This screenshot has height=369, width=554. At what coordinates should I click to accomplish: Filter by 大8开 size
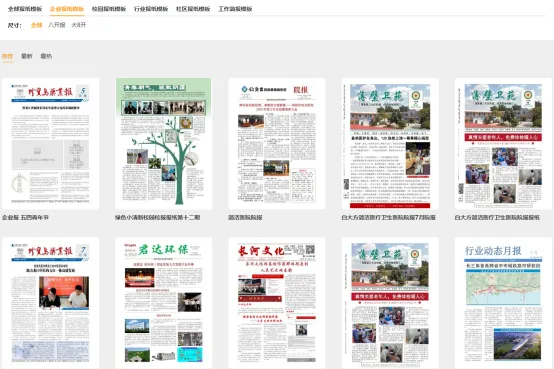pos(78,25)
